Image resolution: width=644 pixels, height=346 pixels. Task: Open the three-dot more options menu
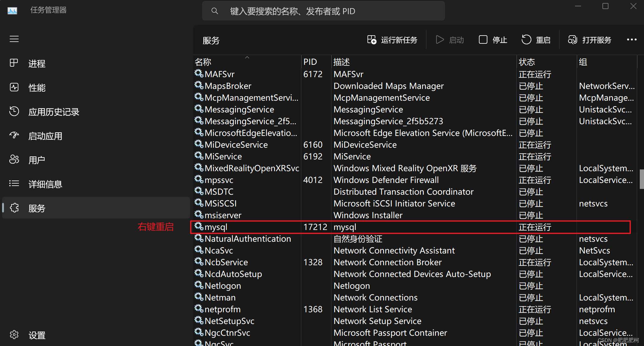coord(632,40)
